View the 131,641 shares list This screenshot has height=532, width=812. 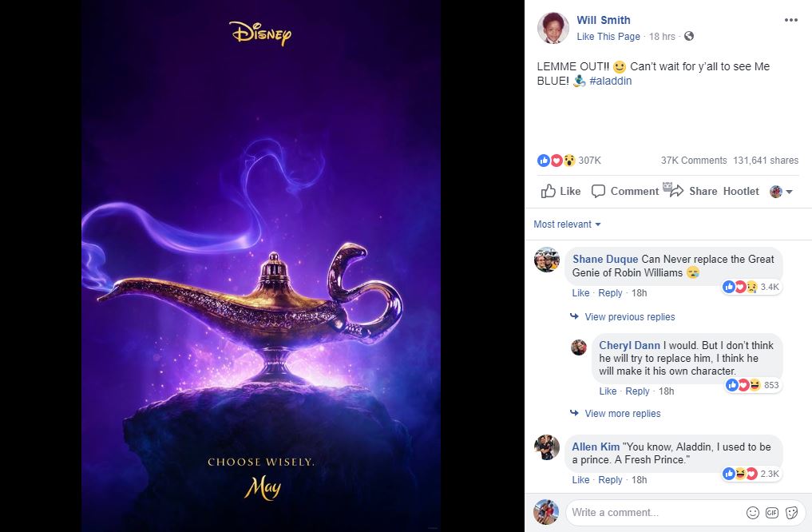click(x=765, y=160)
